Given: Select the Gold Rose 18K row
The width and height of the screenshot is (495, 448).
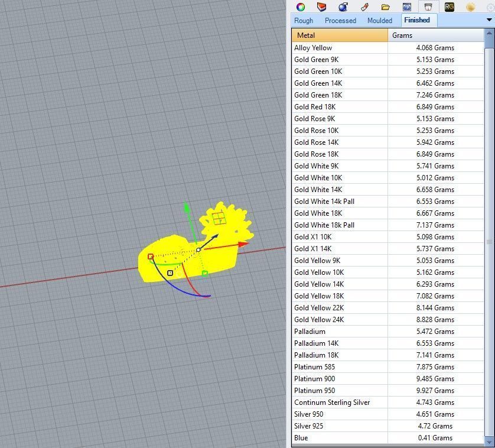Looking at the screenshot, I should (387, 154).
